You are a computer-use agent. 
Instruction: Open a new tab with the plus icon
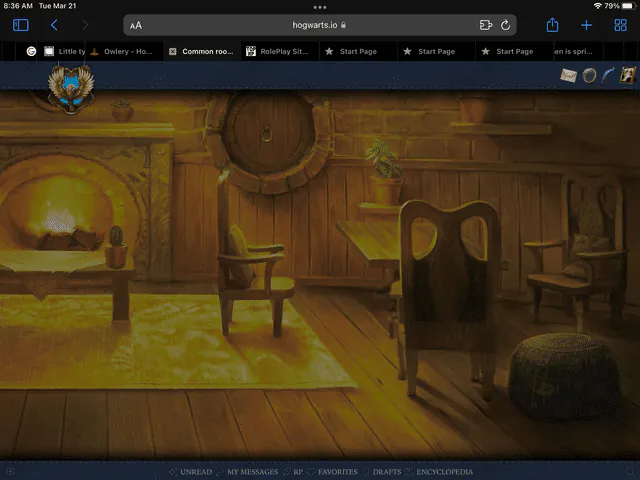(586, 25)
